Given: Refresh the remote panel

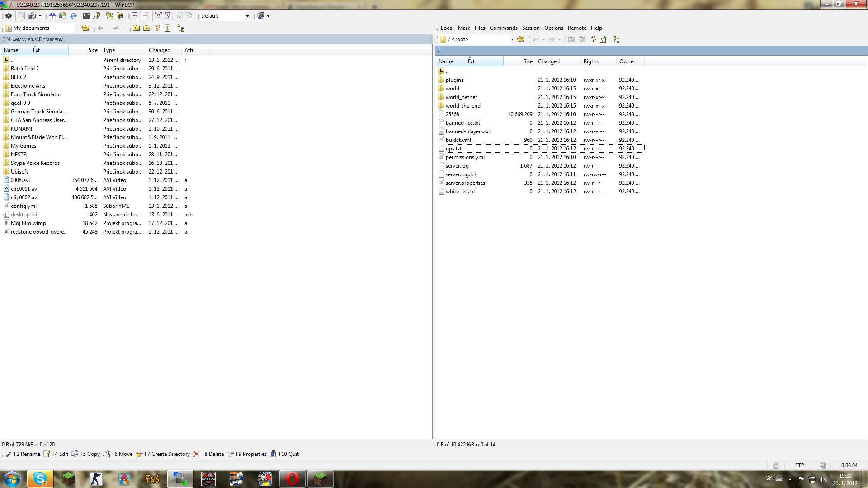Looking at the screenshot, I should 603,39.
